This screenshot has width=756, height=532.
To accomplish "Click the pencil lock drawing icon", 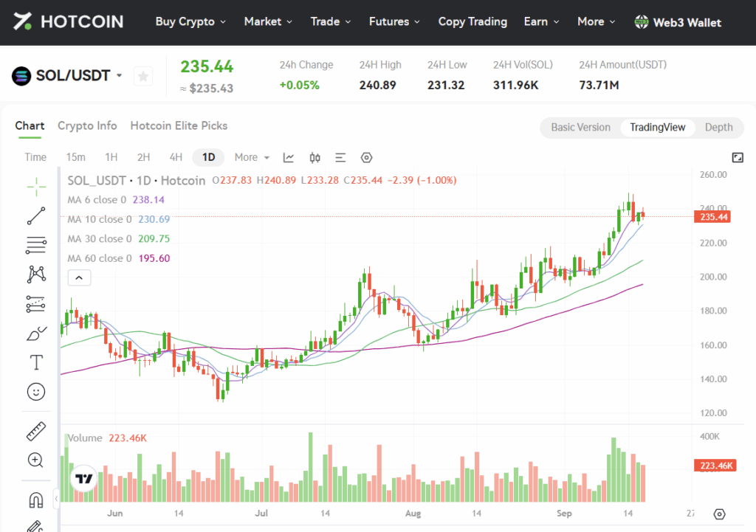I will click(36, 526).
